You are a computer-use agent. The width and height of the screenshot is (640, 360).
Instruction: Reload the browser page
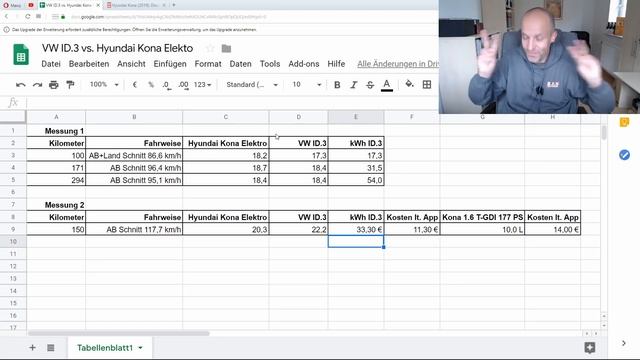pos(27,17)
